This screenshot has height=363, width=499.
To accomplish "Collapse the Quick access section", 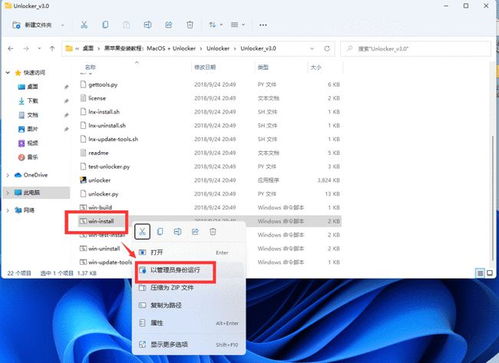I will 8,73.
